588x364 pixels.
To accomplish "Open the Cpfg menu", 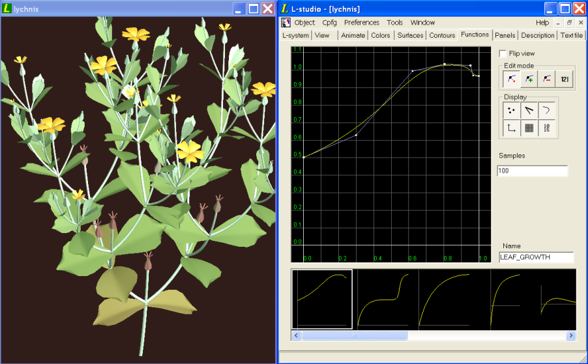I will click(x=329, y=23).
